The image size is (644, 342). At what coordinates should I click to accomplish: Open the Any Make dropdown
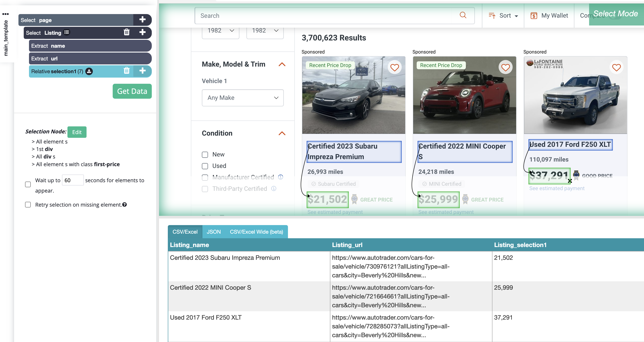242,98
